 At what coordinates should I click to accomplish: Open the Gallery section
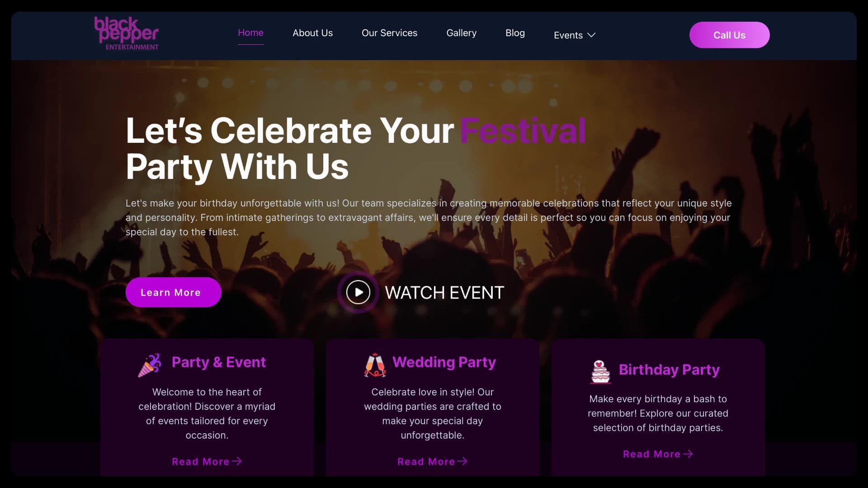click(461, 33)
